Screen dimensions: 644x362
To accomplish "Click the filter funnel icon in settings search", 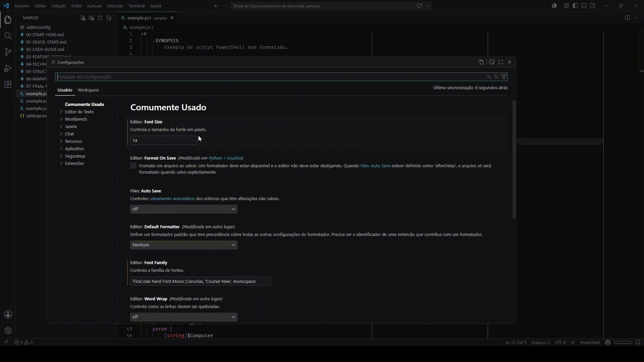I will tap(504, 77).
